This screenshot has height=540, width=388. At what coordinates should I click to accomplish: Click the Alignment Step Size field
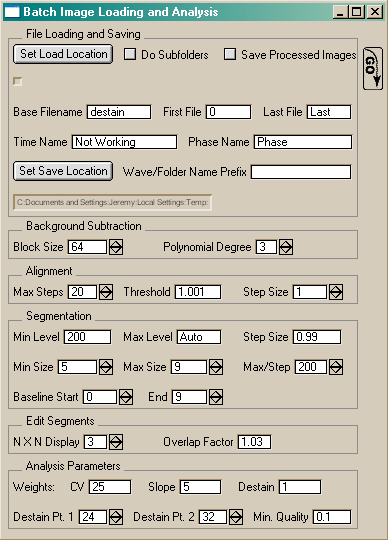point(310,292)
